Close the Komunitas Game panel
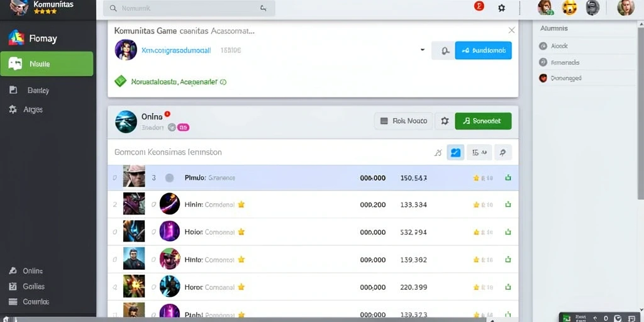This screenshot has height=322, width=644. click(x=511, y=30)
